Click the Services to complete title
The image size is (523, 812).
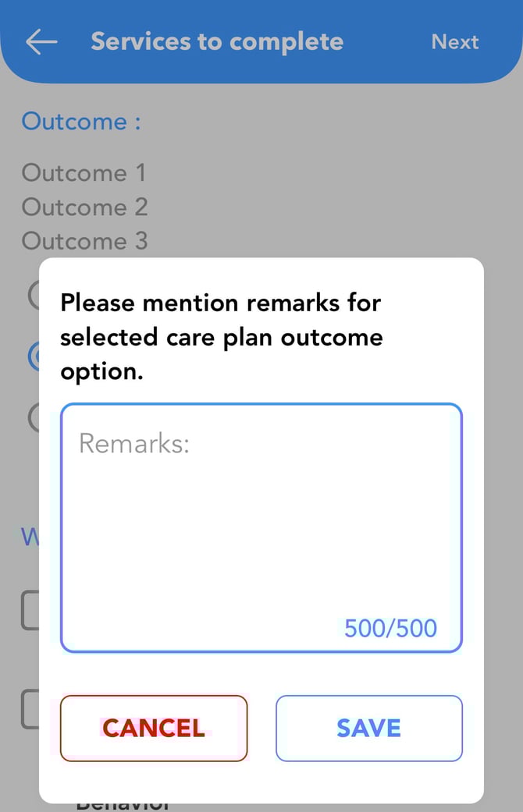tap(217, 42)
